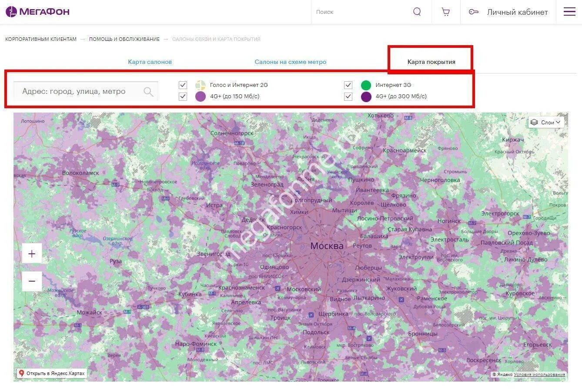582x392 pixels.
Task: Click Волоколамск on the map
Action: 80,173
